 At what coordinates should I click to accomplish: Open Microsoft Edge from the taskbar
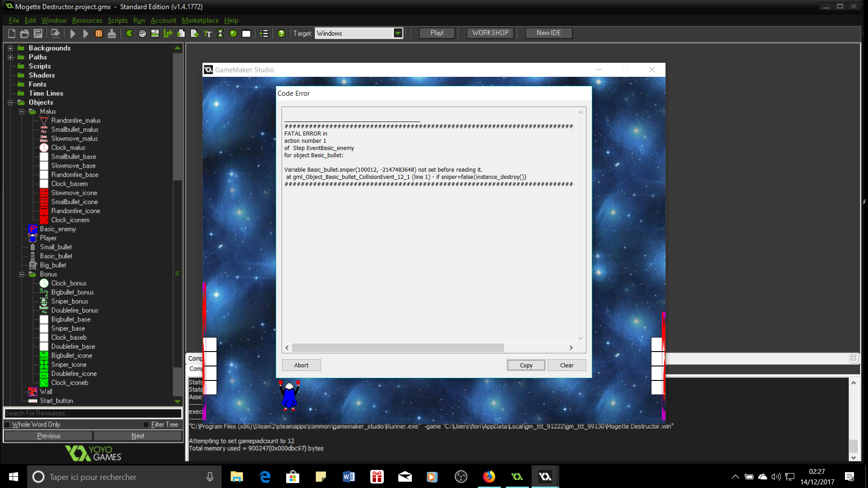tap(265, 477)
